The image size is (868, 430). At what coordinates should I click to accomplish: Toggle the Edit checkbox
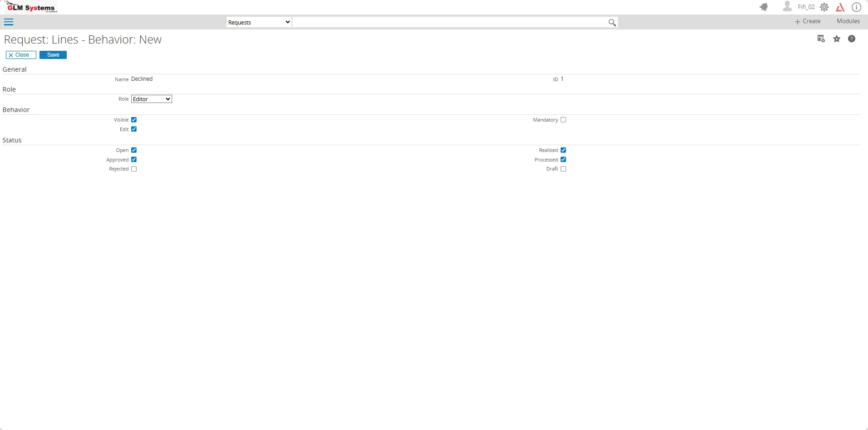pyautogui.click(x=134, y=129)
